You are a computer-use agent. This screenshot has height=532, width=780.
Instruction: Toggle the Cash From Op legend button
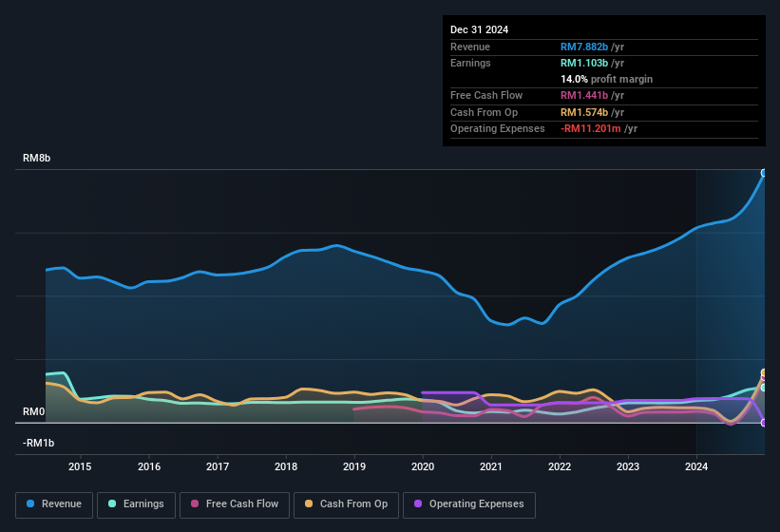(346, 504)
